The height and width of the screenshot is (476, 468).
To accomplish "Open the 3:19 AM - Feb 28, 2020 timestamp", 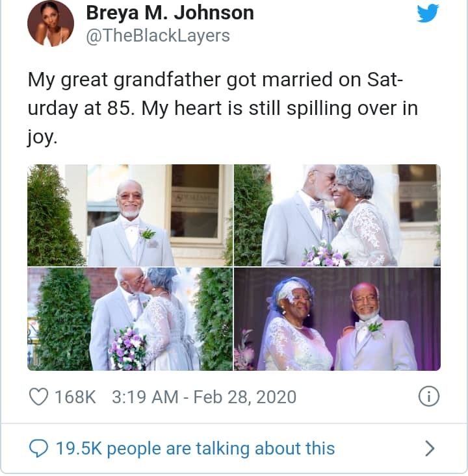I will pos(204,397).
